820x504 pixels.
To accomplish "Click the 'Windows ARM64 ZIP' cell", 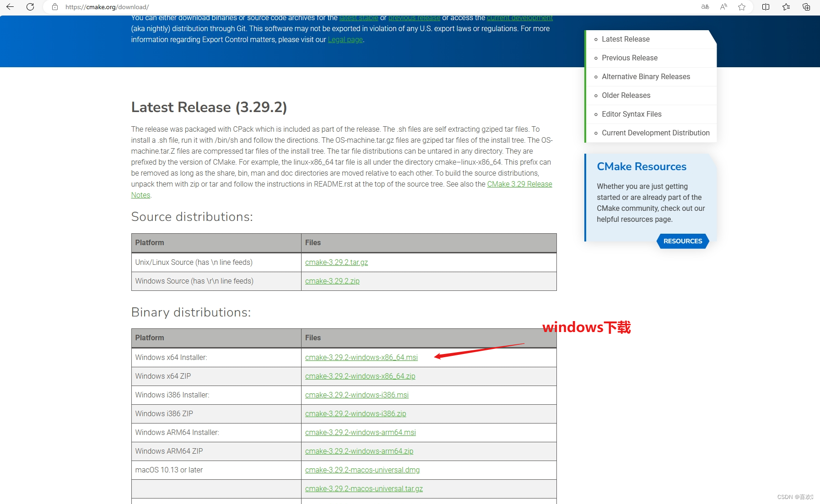I will (x=216, y=451).
